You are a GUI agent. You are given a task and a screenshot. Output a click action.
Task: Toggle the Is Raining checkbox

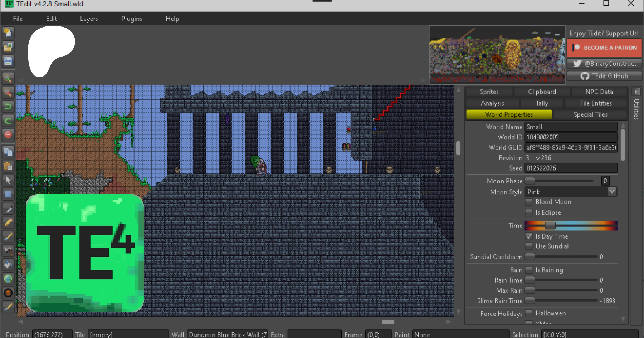[528, 270]
